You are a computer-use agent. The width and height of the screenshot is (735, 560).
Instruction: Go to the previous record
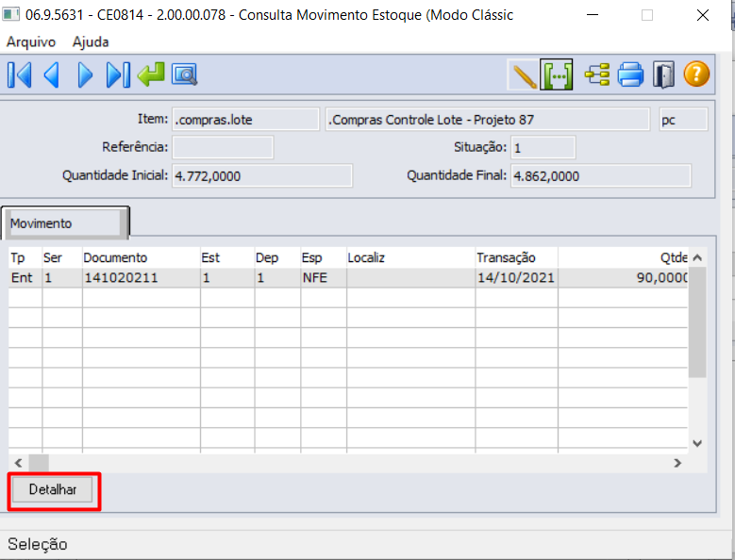point(52,74)
